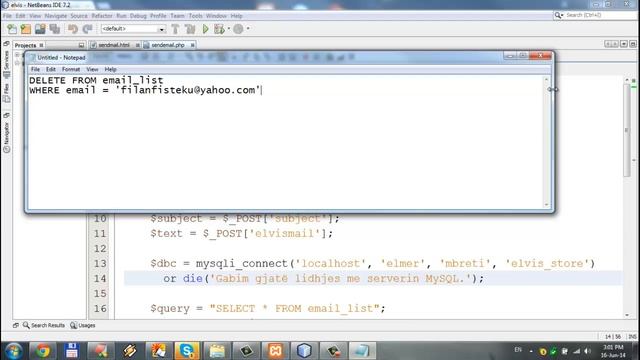
Task: Click the $query SELECT line 16
Action: point(268,309)
